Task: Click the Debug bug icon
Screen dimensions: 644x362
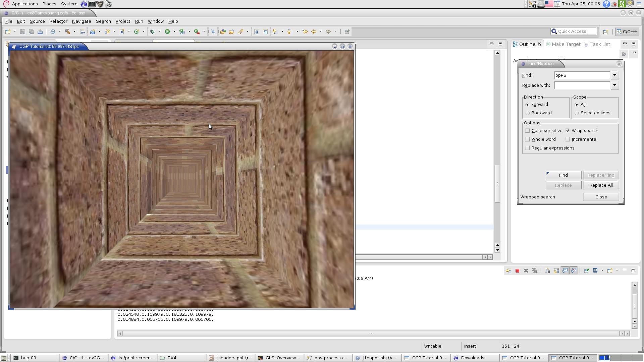Action: (153, 32)
